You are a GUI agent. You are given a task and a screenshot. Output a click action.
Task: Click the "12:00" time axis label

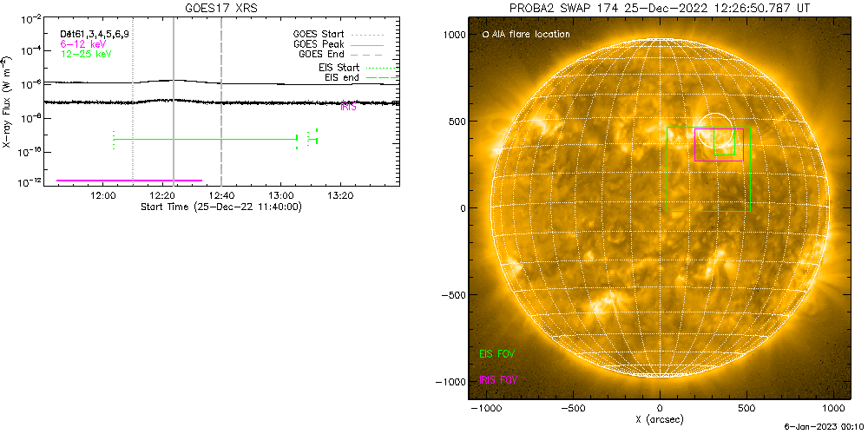103,195
